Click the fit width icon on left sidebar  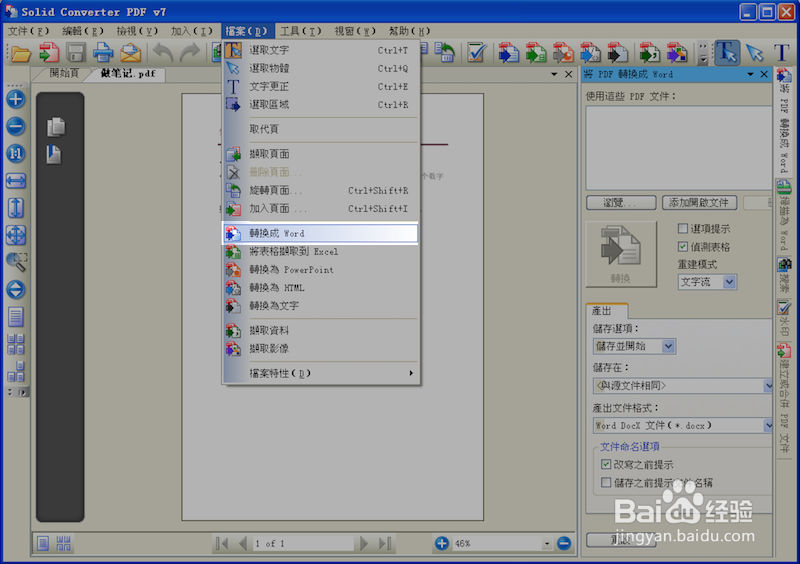(x=16, y=180)
